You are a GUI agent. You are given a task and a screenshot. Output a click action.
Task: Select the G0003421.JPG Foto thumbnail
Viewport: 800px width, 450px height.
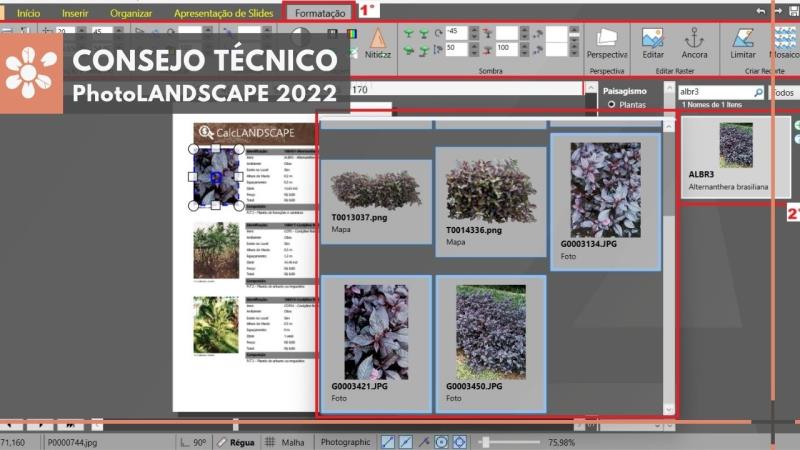377,344
